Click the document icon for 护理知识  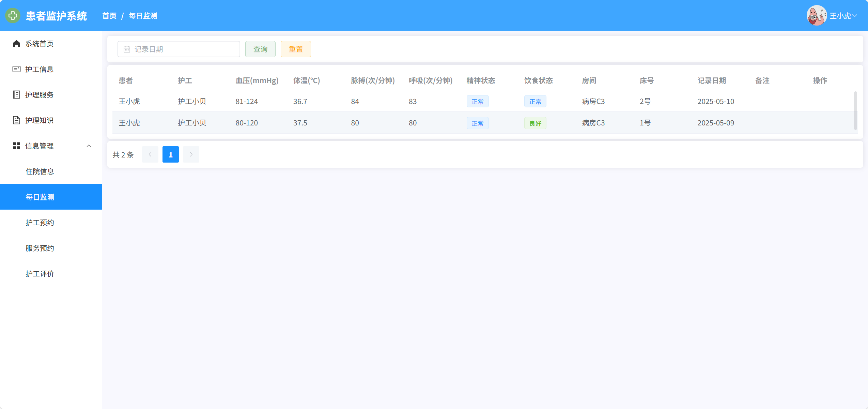pyautogui.click(x=16, y=120)
